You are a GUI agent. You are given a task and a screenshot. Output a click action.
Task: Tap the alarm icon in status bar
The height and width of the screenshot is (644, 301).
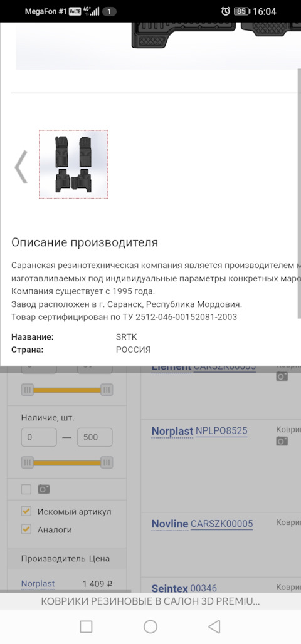pos(225,11)
